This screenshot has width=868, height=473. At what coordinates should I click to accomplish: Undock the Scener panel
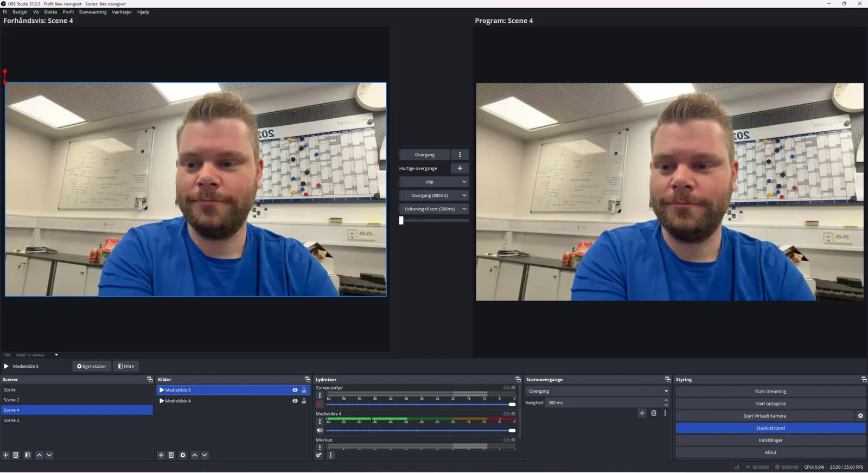click(150, 379)
